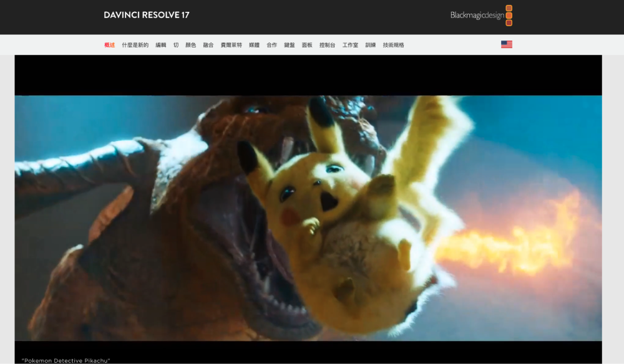Go to the 鍵盤 page

(289, 45)
